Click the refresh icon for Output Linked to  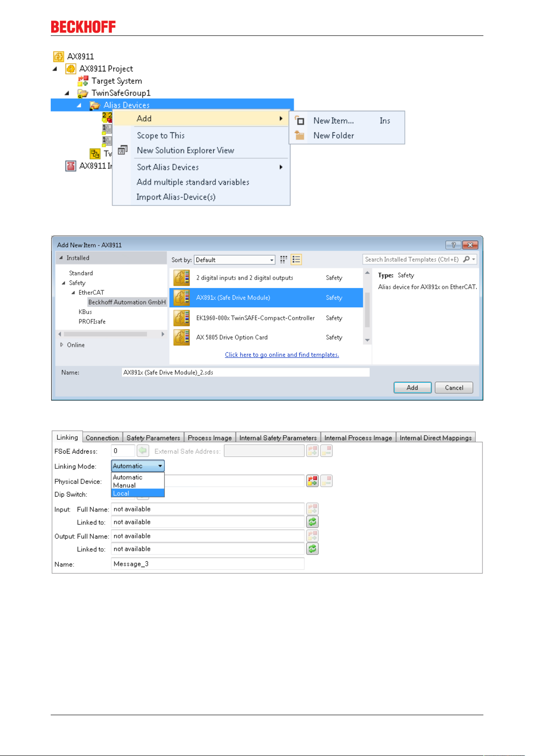click(x=312, y=549)
